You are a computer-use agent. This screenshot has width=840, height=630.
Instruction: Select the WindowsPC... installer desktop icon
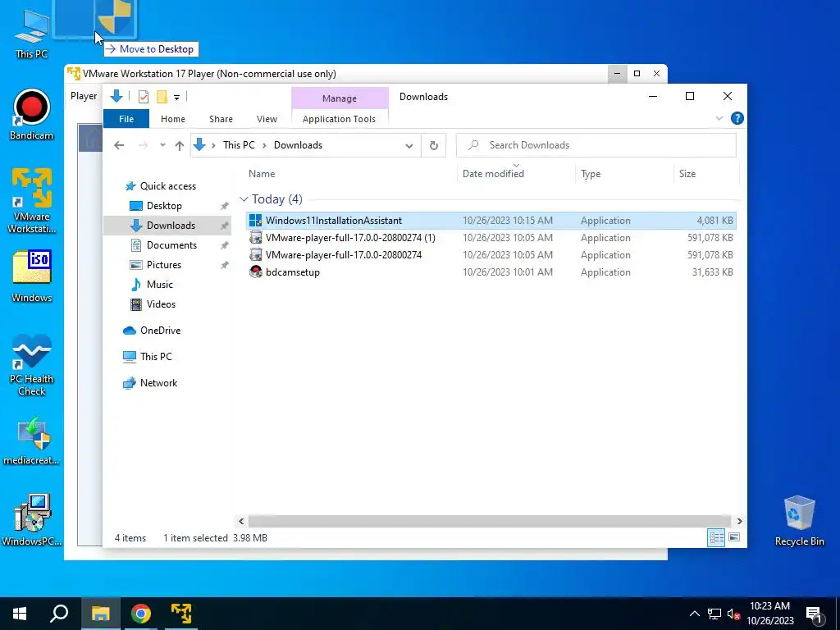pyautogui.click(x=32, y=519)
